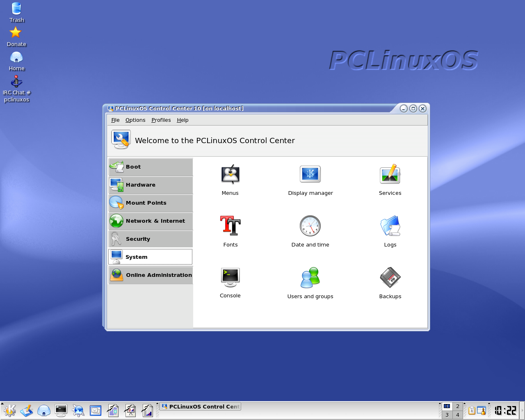Open the Help menu
The width and height of the screenshot is (525, 420).
pyautogui.click(x=183, y=120)
